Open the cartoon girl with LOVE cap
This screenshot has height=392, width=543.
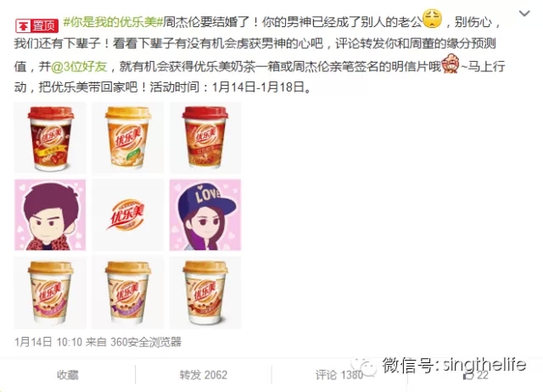(205, 215)
